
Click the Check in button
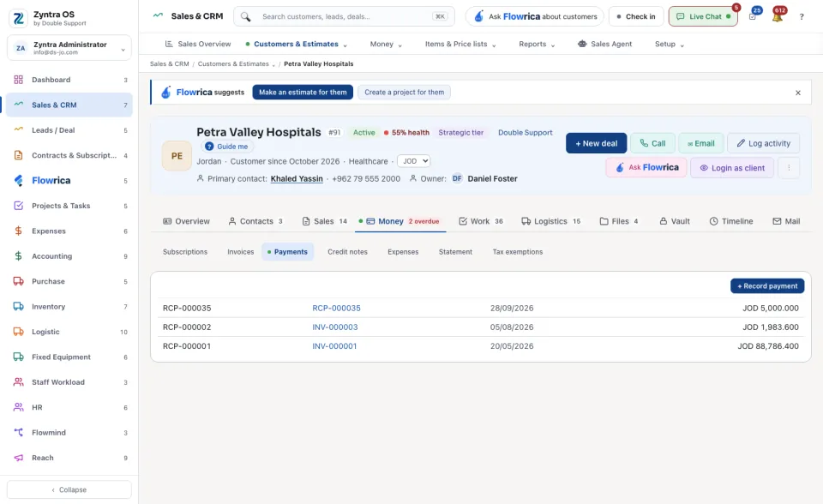(636, 17)
